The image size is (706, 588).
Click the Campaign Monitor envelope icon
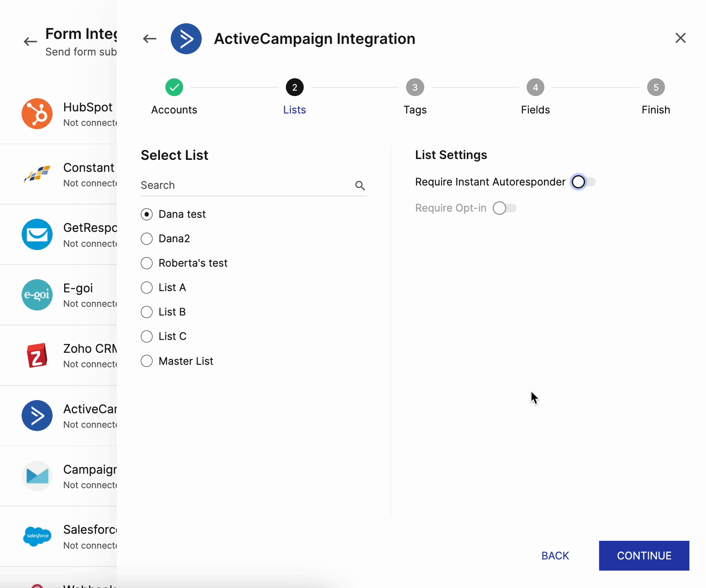click(x=37, y=476)
